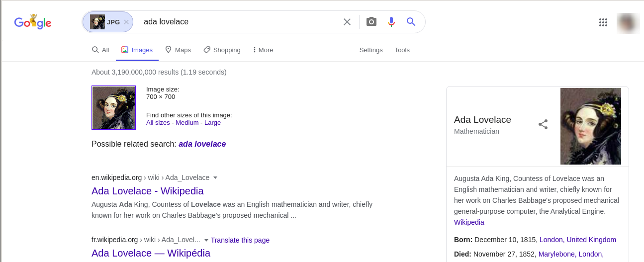Clear the search box text
This screenshot has height=262, width=644.
pyautogui.click(x=347, y=22)
